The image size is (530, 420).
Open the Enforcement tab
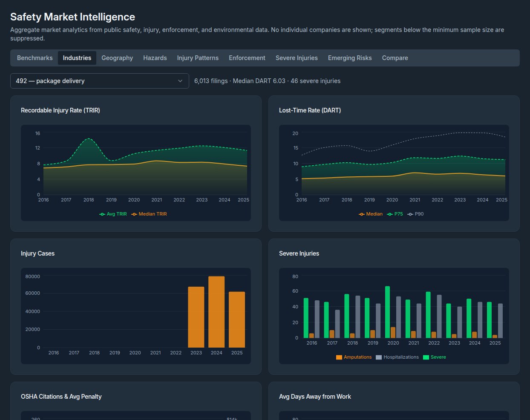(x=247, y=58)
